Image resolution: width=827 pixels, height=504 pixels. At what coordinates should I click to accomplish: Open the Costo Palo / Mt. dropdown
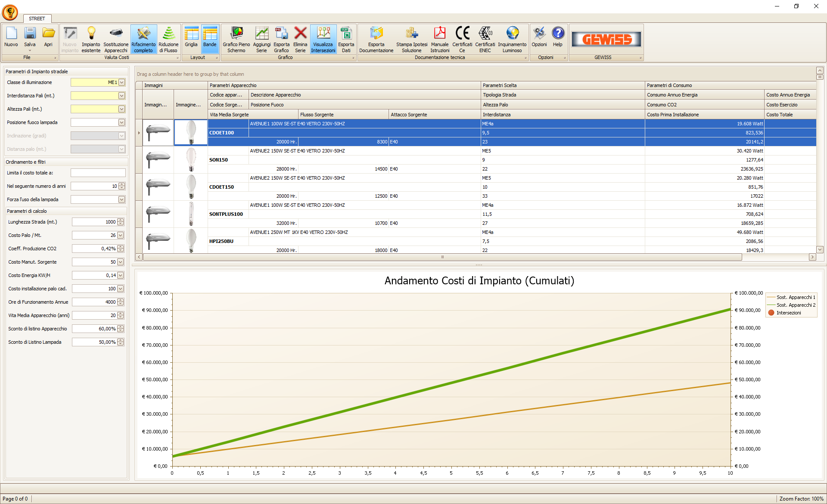click(121, 235)
